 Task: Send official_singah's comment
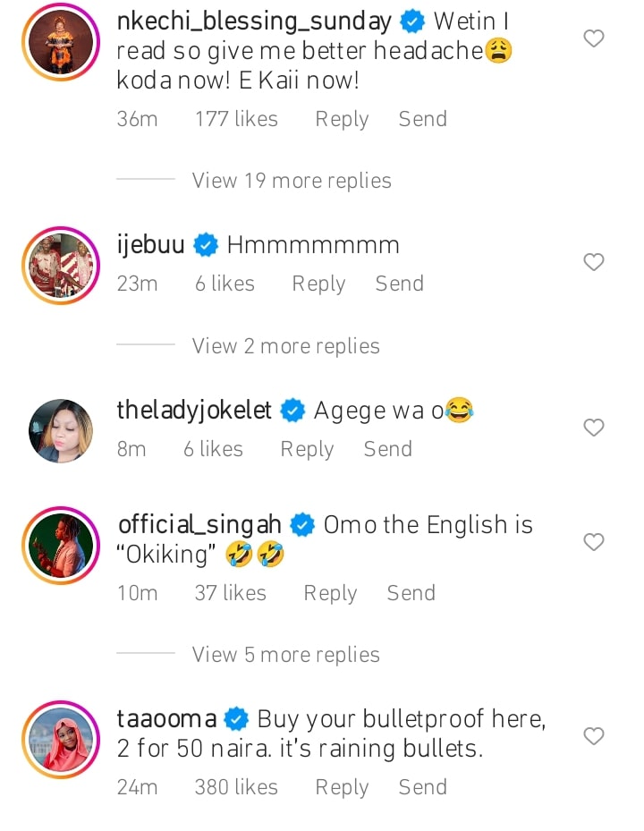[411, 593]
